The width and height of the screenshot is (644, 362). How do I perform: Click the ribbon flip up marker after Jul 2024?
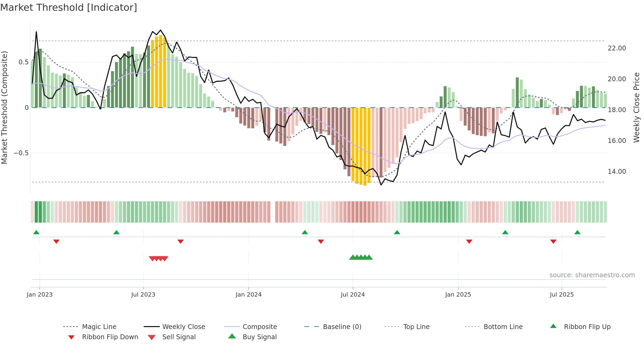click(397, 232)
